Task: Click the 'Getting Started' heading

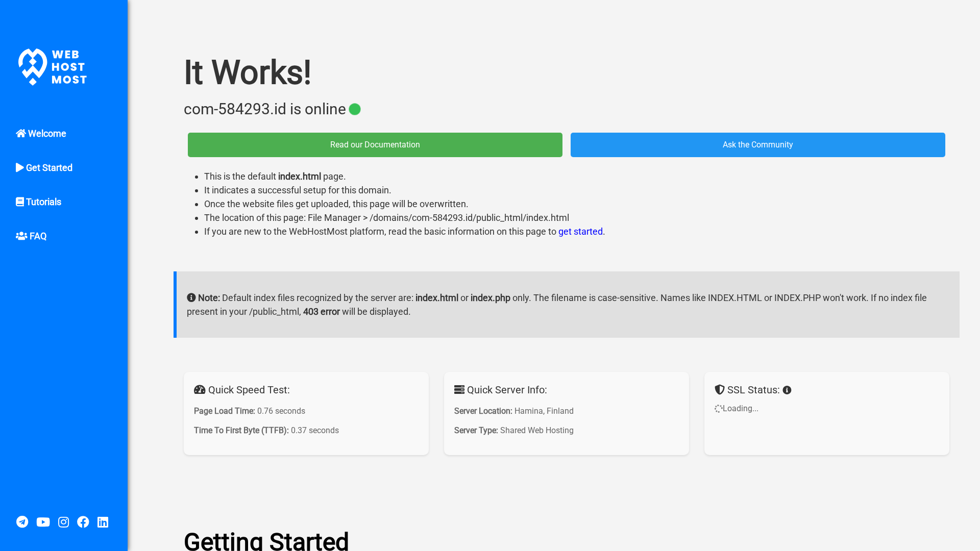Action: coord(266,541)
